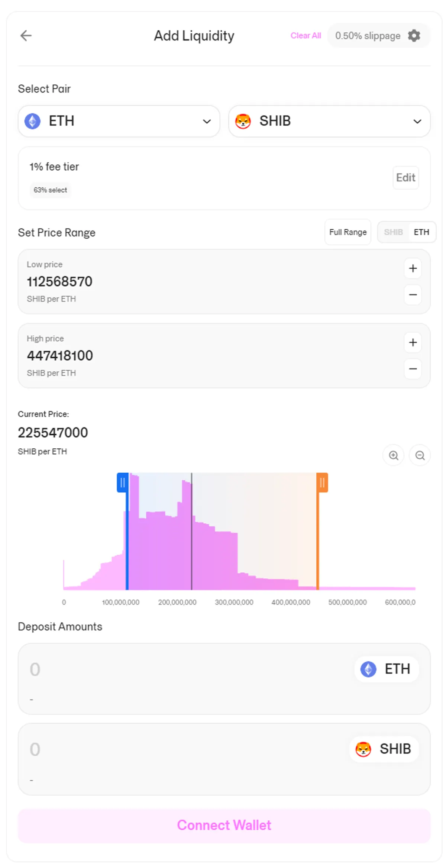446x868 pixels.
Task: Click the ETH deposit amount input field
Action: click(x=186, y=669)
